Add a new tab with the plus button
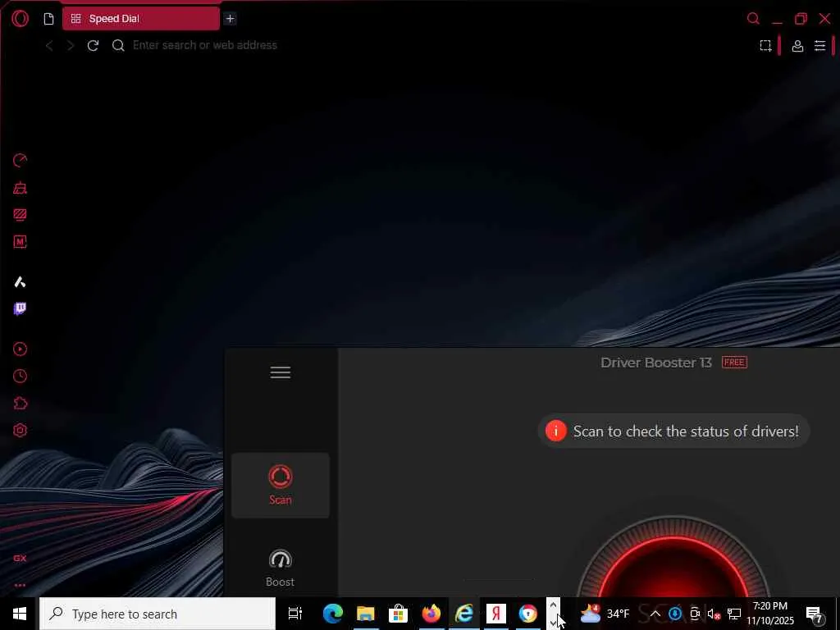Screen dimensions: 840x630 click(x=230, y=19)
